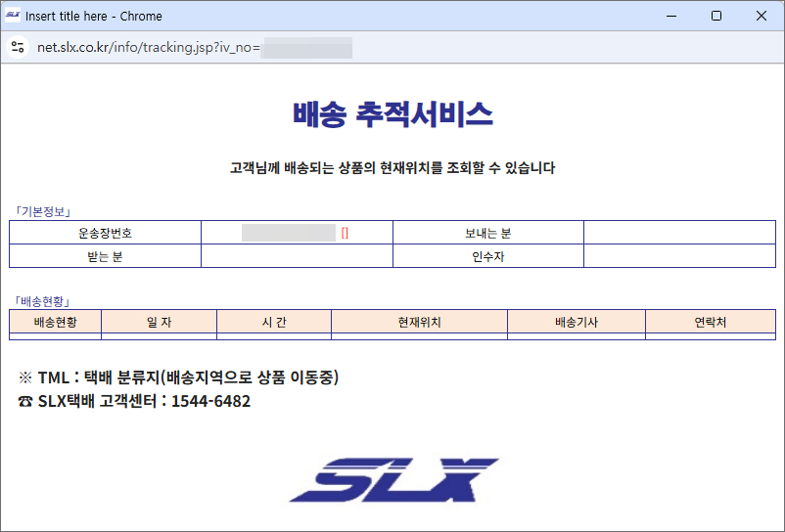This screenshot has width=785, height=532.
Task: Click the 받는 분 label cell
Action: point(105,257)
